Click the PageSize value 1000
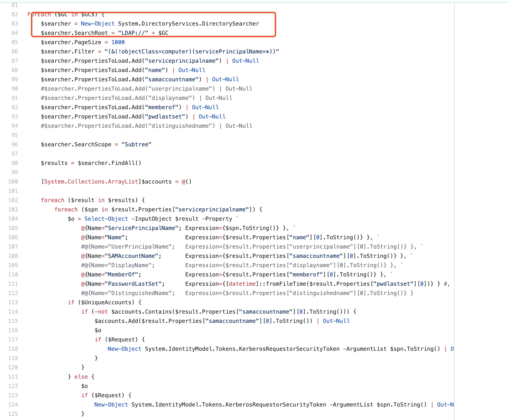 pyautogui.click(x=118, y=42)
